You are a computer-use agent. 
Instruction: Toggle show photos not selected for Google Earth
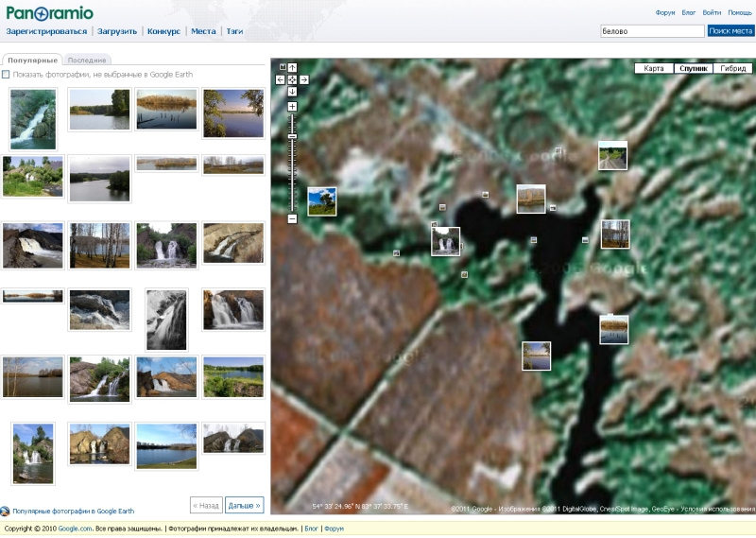7,75
